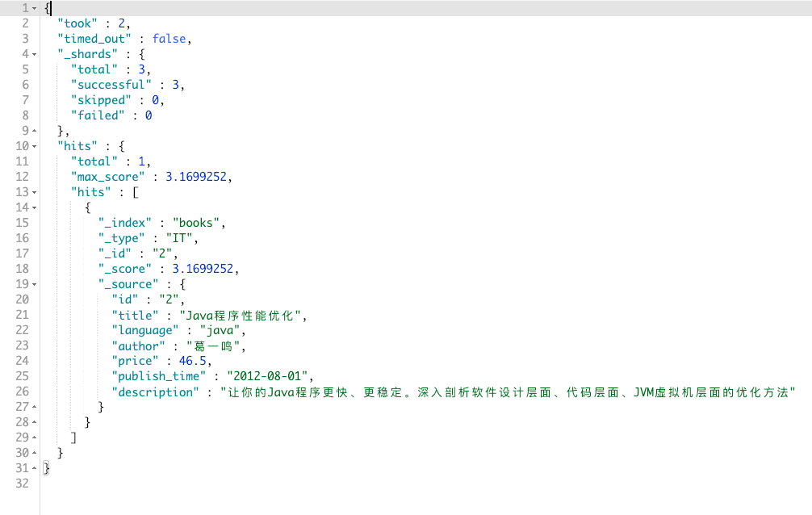This screenshot has height=515, width=812.
Task: Collapse the "_shards" block fold arrow
Action: (x=34, y=54)
